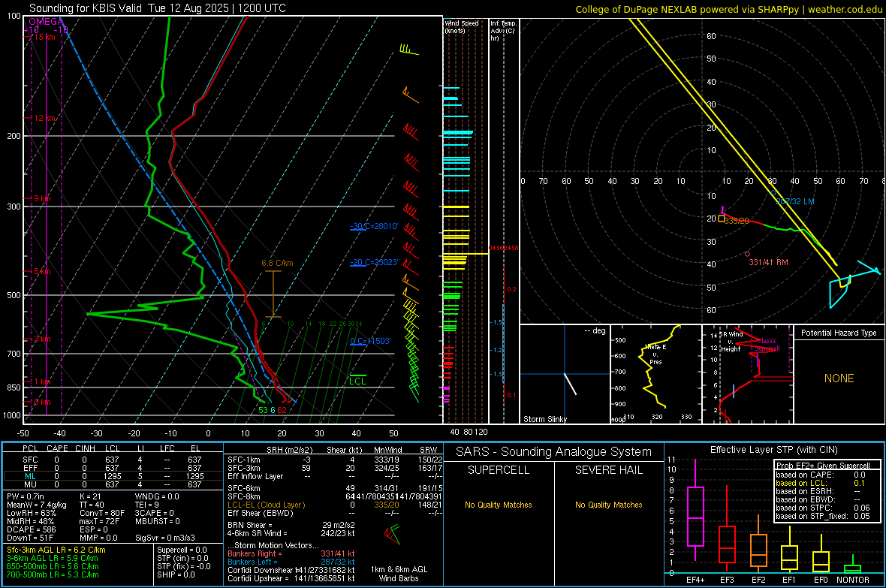The height and width of the screenshot is (588, 886).
Task: Click the SUPERCELL column header
Action: (499, 470)
